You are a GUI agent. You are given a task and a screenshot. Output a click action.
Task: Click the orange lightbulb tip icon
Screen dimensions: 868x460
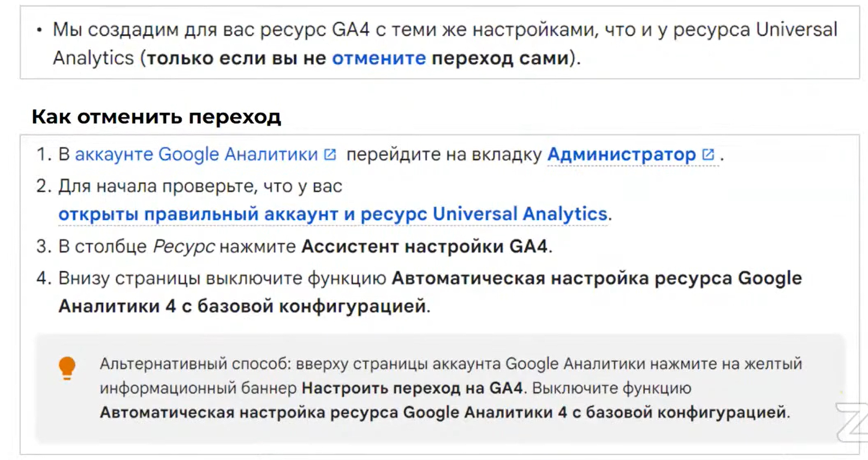tap(67, 367)
